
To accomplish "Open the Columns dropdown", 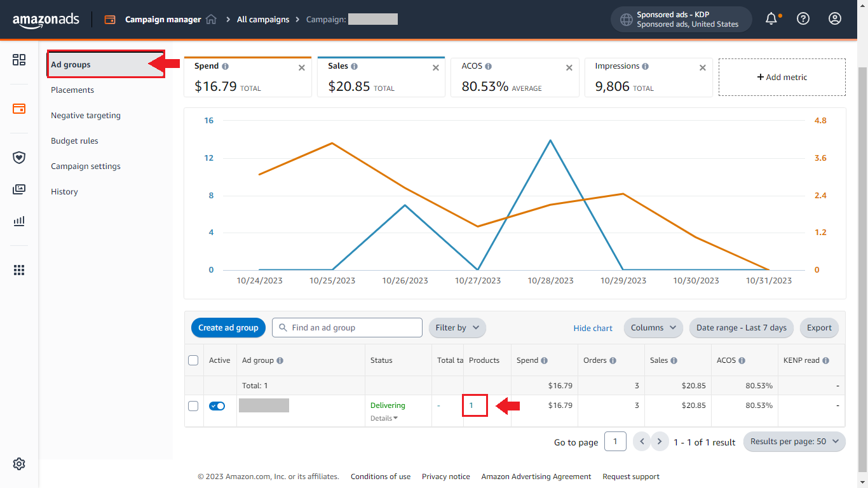I will [653, 327].
